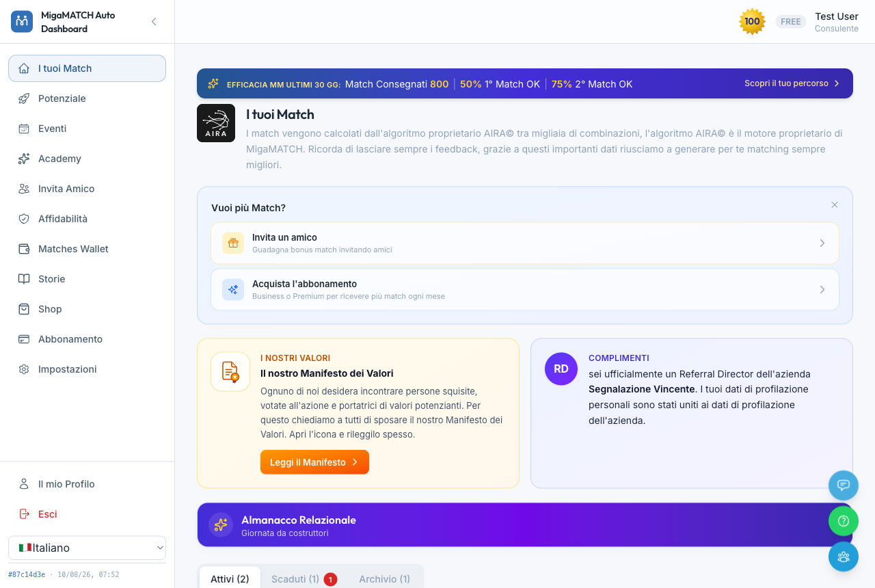This screenshot has height=588, width=875.
Task: Close the Vuoi più Match panel
Action: click(835, 205)
